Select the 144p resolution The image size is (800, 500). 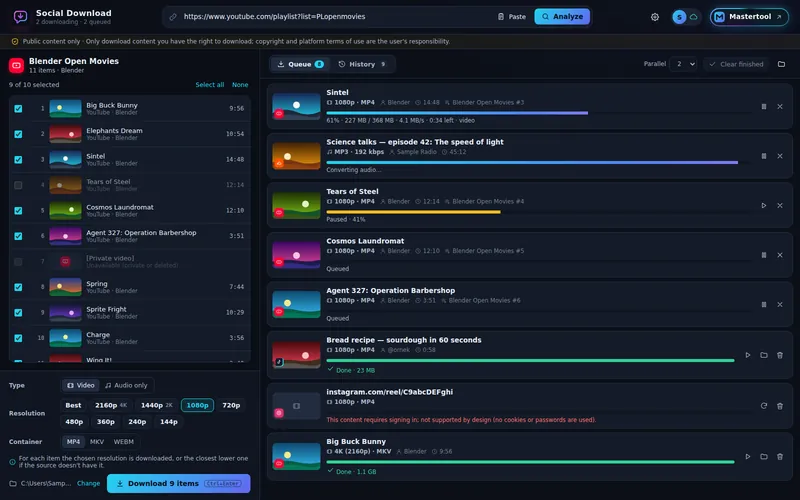(x=169, y=422)
